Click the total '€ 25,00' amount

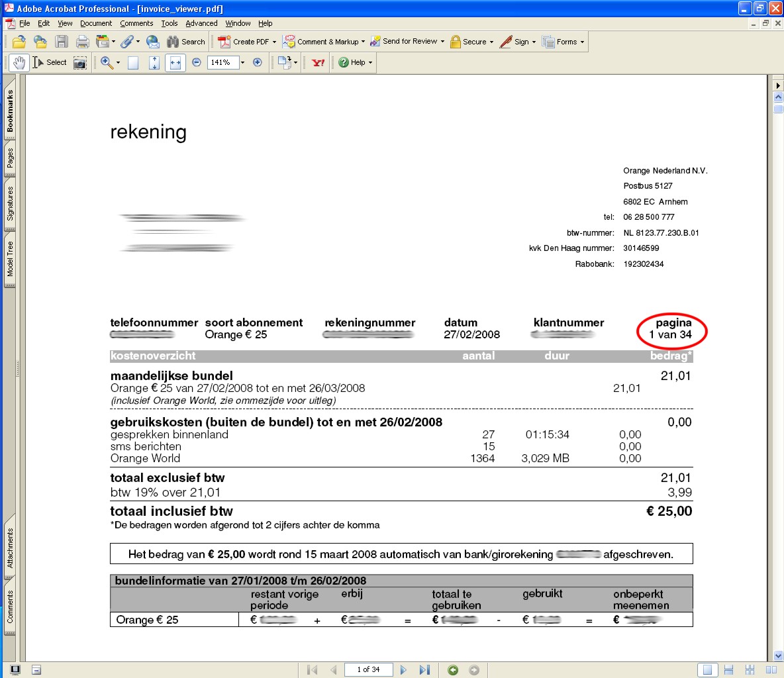coord(669,512)
